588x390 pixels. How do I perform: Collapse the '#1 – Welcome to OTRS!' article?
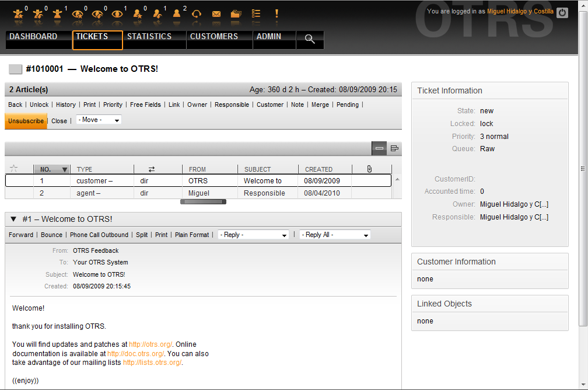[13, 219]
